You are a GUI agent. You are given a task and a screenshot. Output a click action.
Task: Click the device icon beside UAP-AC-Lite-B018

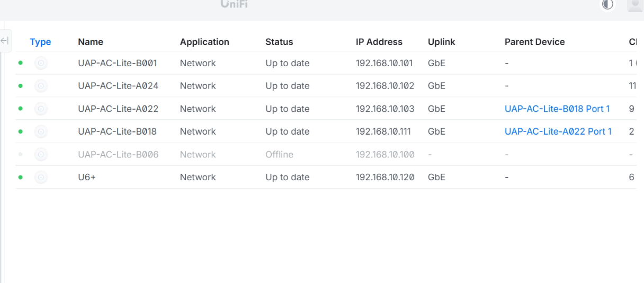pyautogui.click(x=41, y=131)
